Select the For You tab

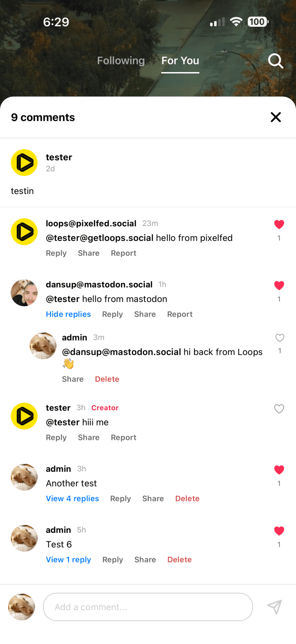(x=180, y=61)
